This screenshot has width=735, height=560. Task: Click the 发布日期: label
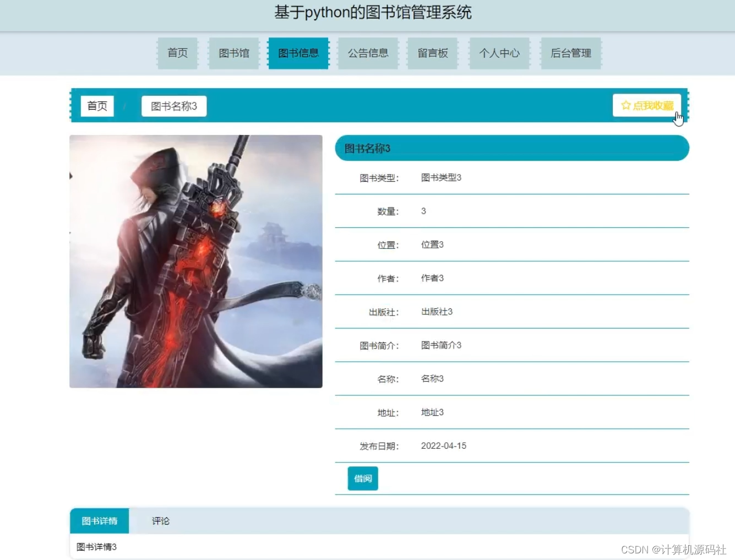tap(379, 447)
